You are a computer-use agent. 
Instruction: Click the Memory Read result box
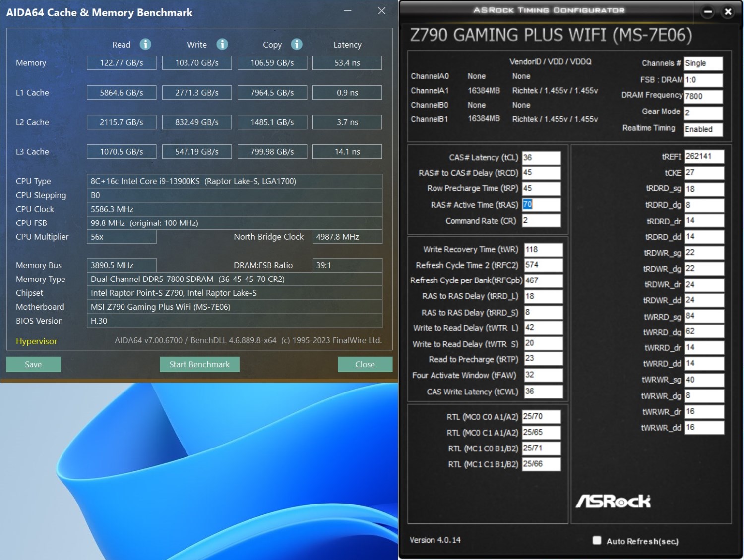(x=122, y=63)
